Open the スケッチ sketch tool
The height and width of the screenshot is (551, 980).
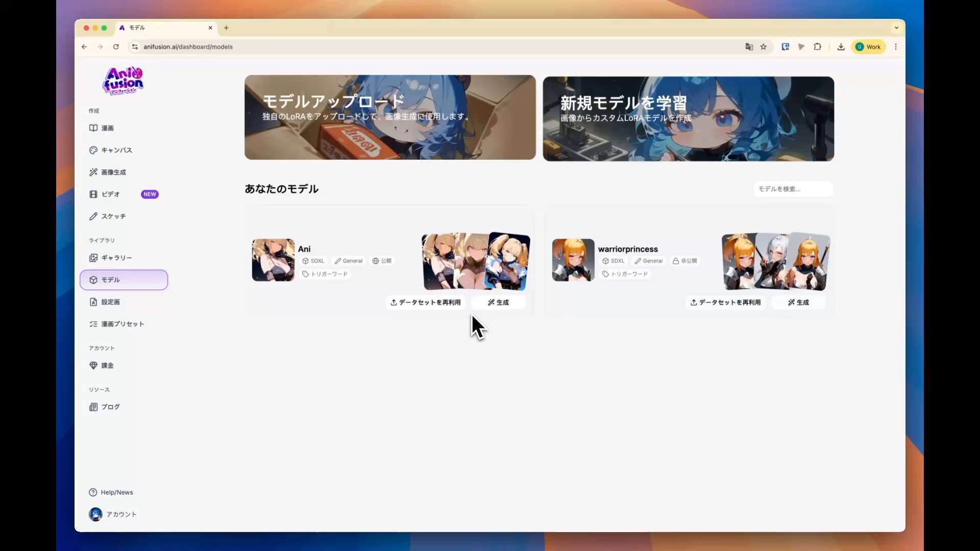coord(113,216)
